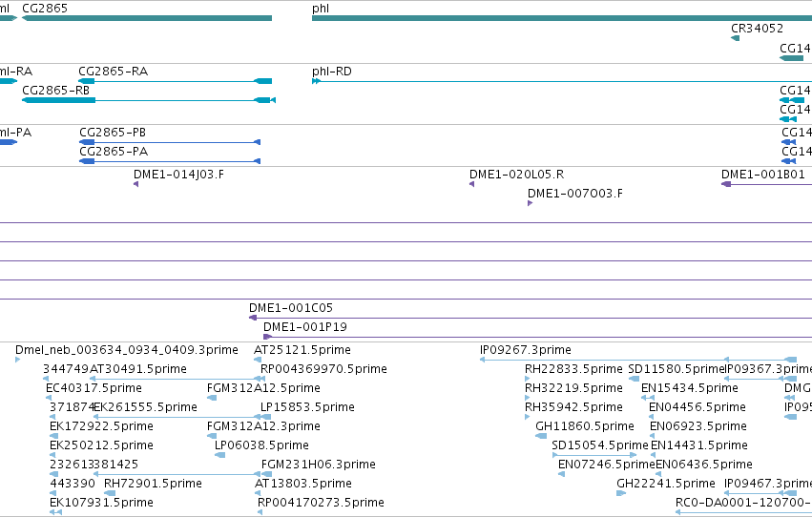Select the CG2865-PB protein feature
The image size is (812, 517).
pyautogui.click(x=170, y=142)
